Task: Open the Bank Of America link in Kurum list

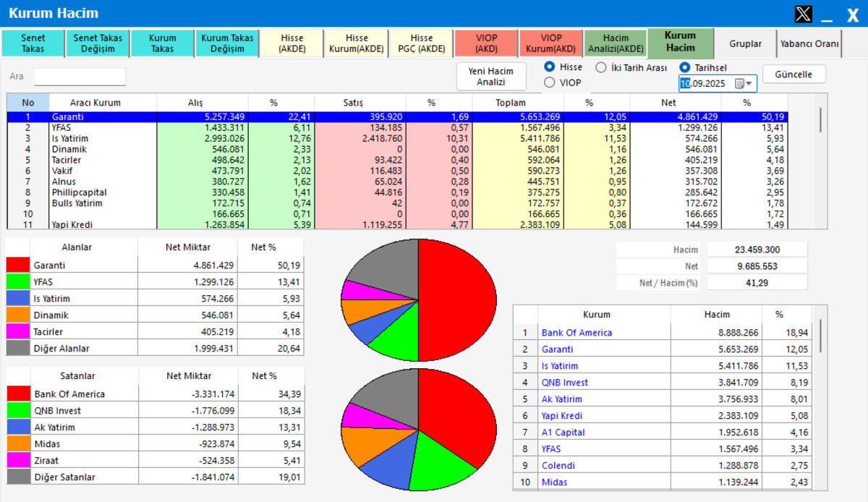Action: tap(576, 333)
